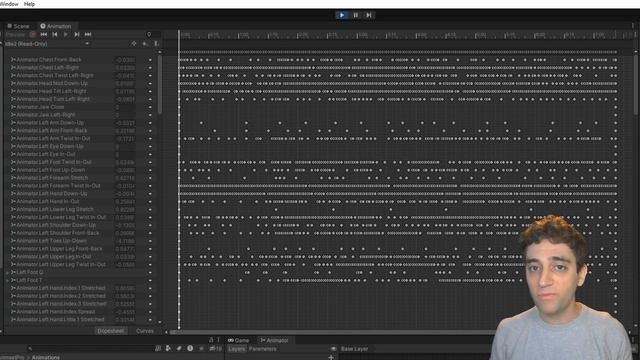The height and width of the screenshot is (360, 640).
Task: Click the property list vertical scrollbar
Action: point(160,85)
